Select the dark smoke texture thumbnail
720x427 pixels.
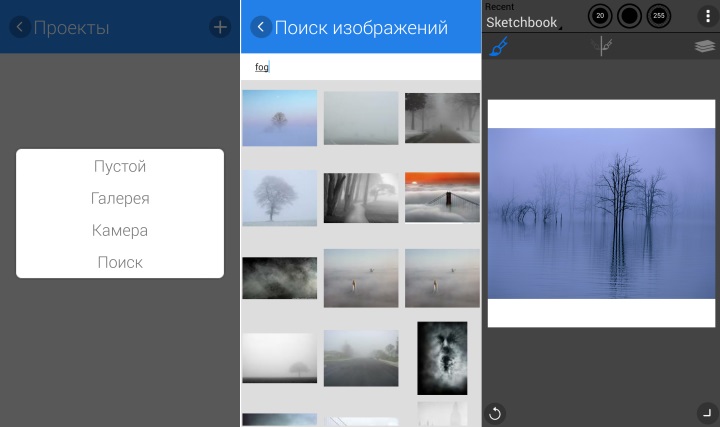point(280,278)
